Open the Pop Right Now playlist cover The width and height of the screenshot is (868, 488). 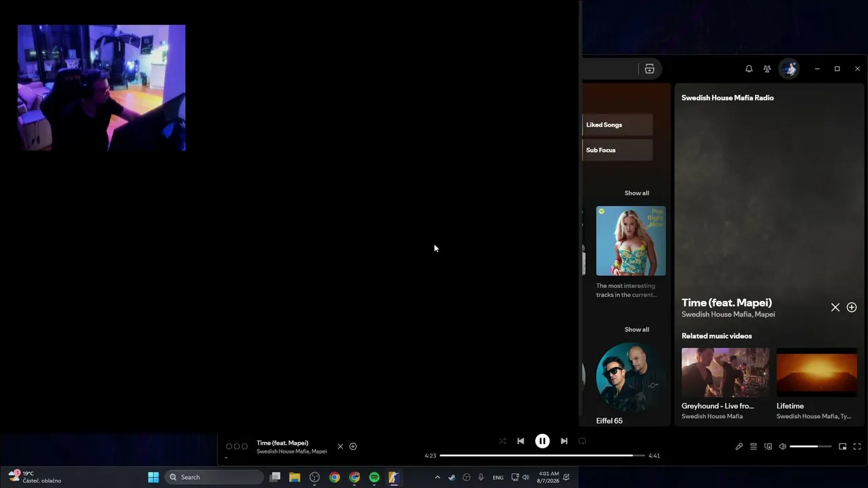pyautogui.click(x=631, y=241)
